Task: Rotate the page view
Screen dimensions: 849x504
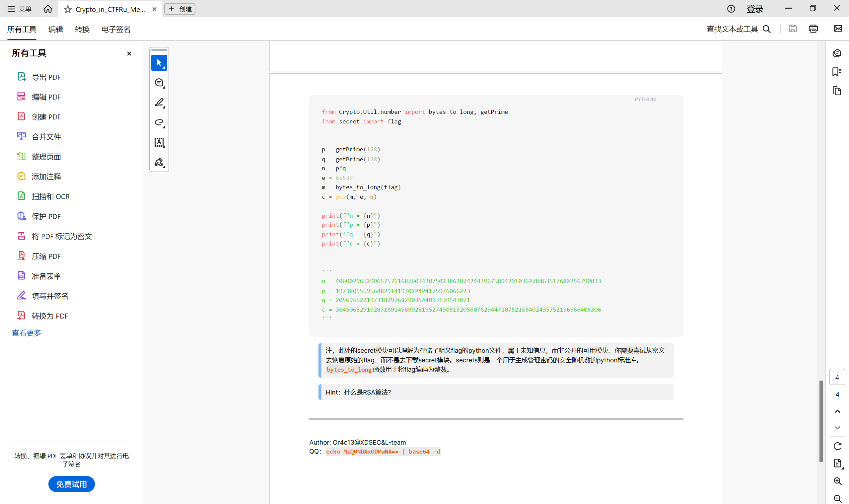Action: [837, 446]
